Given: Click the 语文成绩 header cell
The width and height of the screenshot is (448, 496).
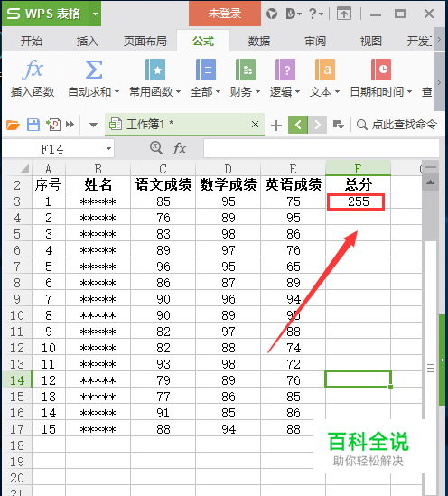Looking at the screenshot, I should coord(163,184).
